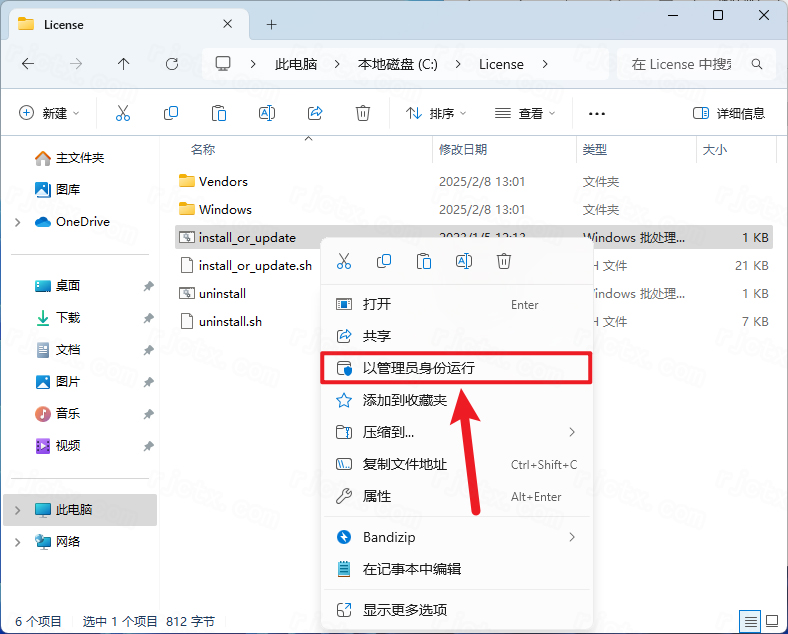
Task: Select 在记事本中编辑 in context menu
Action: (456, 569)
